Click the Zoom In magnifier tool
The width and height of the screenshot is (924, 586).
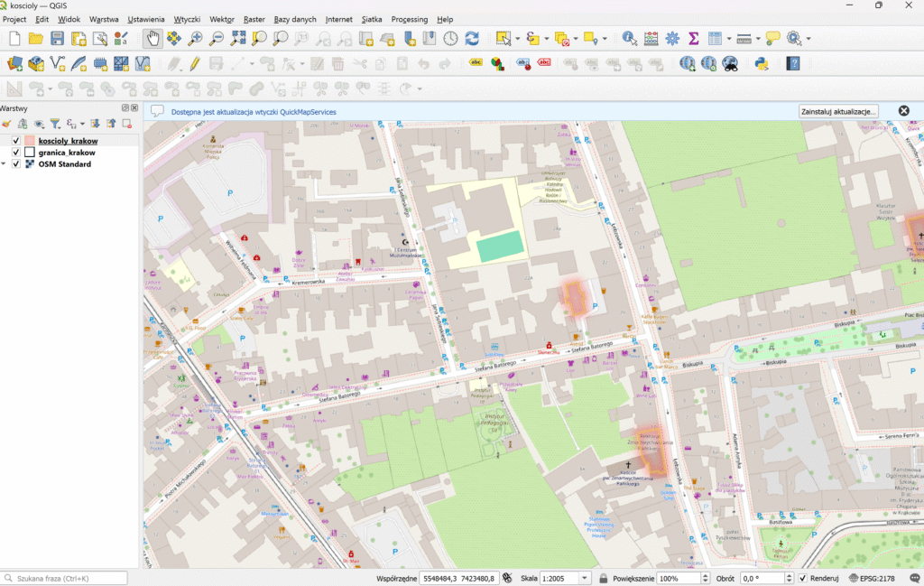tap(195, 38)
